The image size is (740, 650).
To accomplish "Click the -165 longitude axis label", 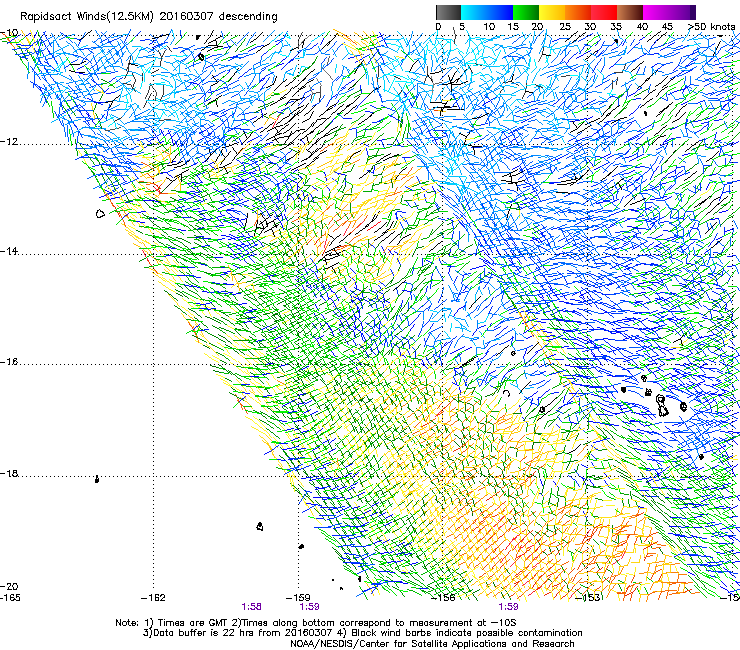I will 10,598.
